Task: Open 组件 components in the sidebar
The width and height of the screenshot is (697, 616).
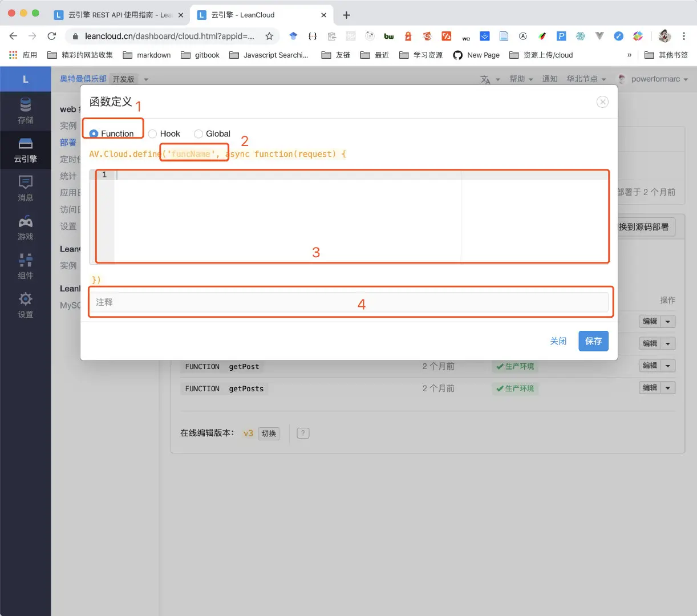Action: 25,266
